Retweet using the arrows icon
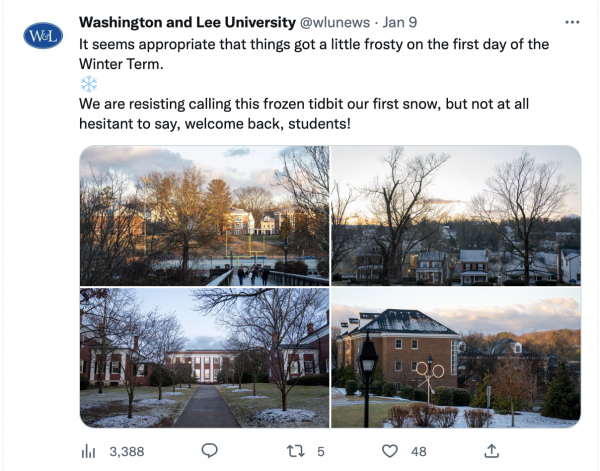 point(293,451)
